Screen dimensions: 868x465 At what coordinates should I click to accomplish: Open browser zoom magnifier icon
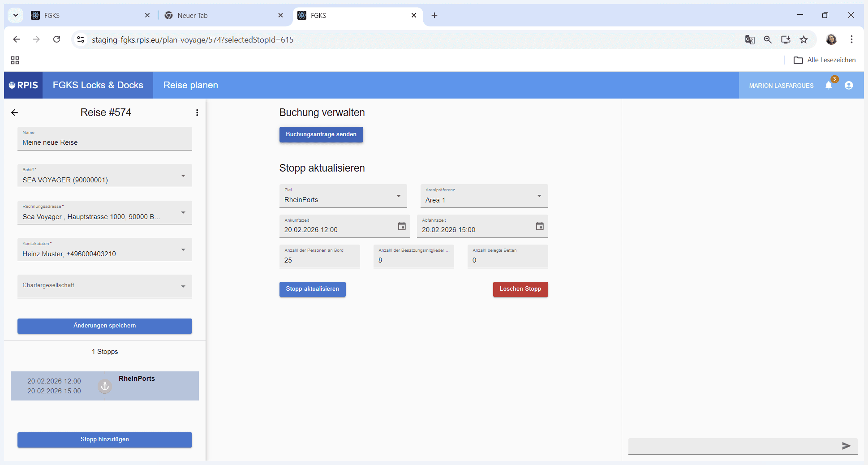coord(768,39)
